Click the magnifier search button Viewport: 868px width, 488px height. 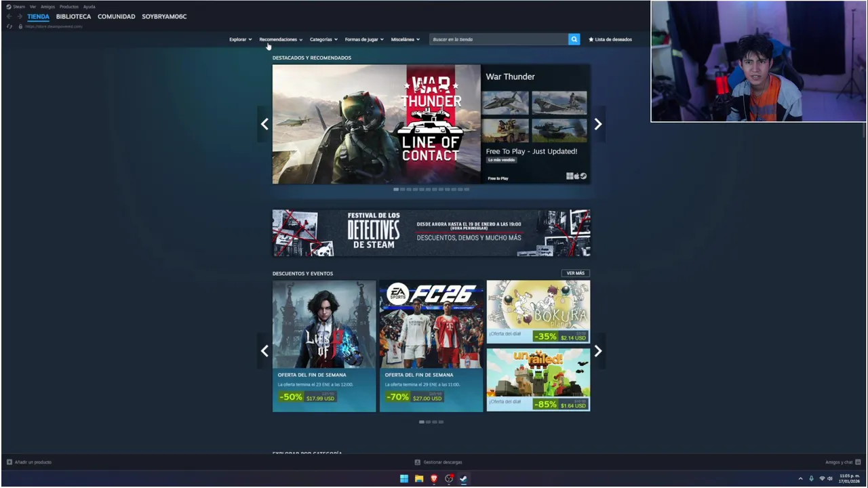574,39
